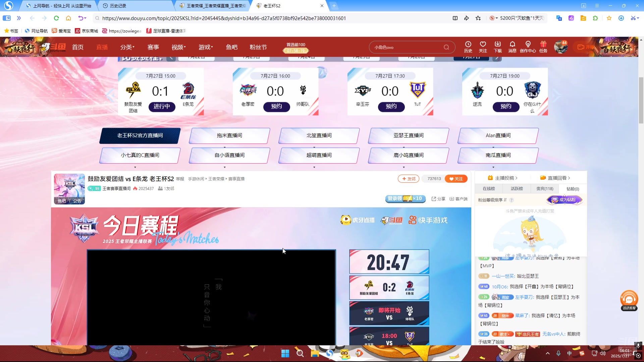Click the 客户端 client download icon

(x=459, y=199)
